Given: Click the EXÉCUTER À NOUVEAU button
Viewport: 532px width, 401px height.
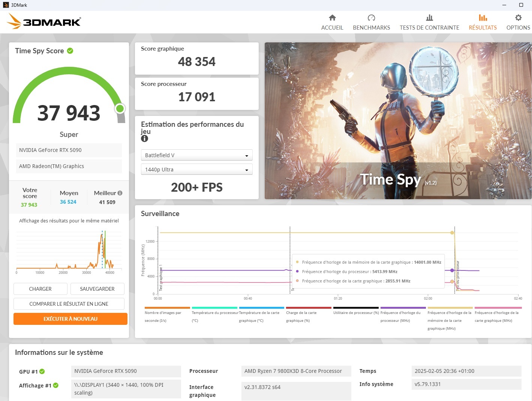Looking at the screenshot, I should (x=70, y=319).
